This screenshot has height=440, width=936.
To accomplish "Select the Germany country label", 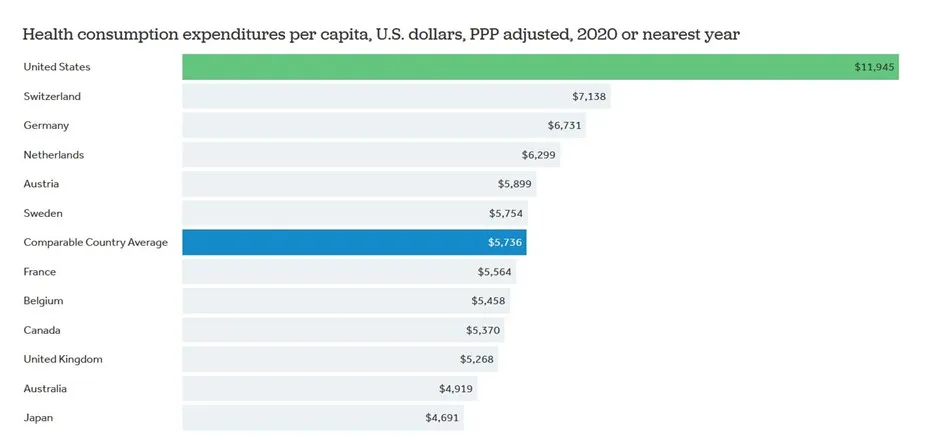I will click(x=46, y=125).
